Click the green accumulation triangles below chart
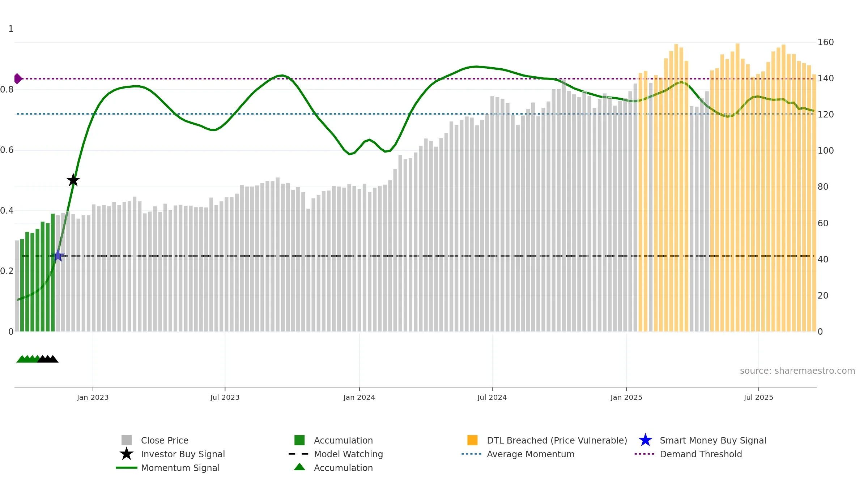 click(x=27, y=359)
